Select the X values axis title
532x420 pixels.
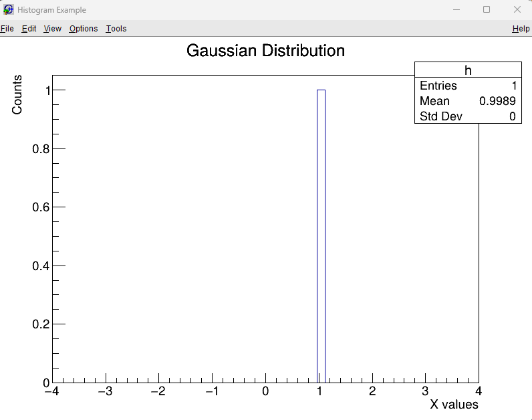[x=454, y=405]
